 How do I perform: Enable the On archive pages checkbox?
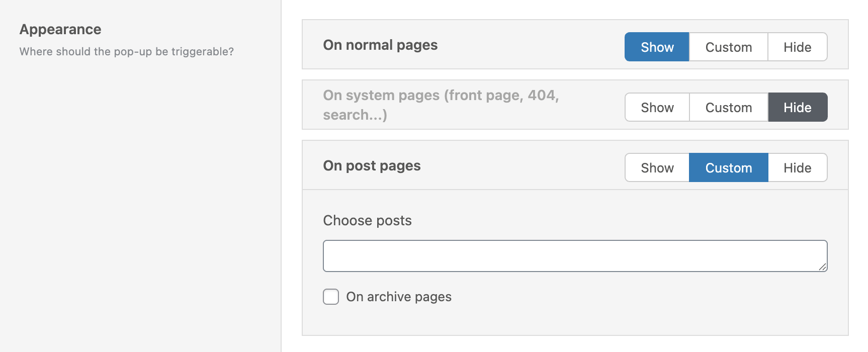331,297
